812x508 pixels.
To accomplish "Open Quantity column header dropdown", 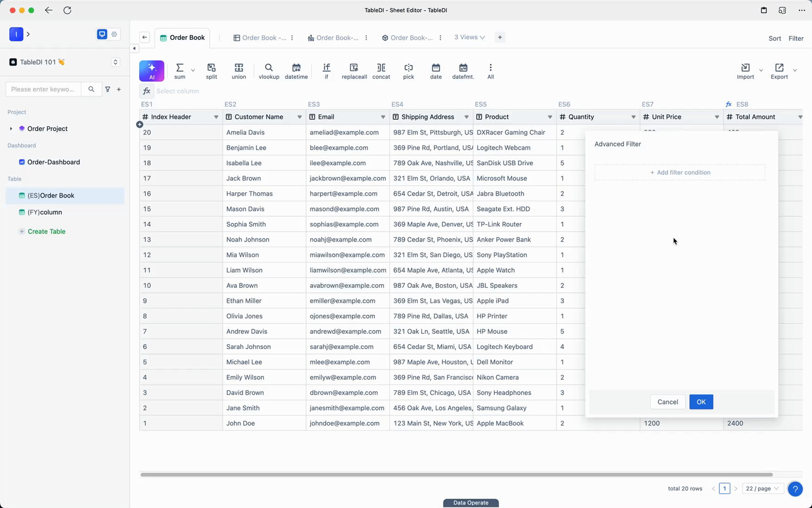I will click(633, 117).
